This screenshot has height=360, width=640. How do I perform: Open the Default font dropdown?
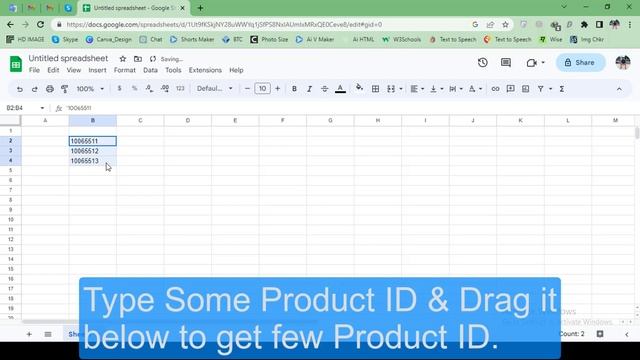(215, 89)
